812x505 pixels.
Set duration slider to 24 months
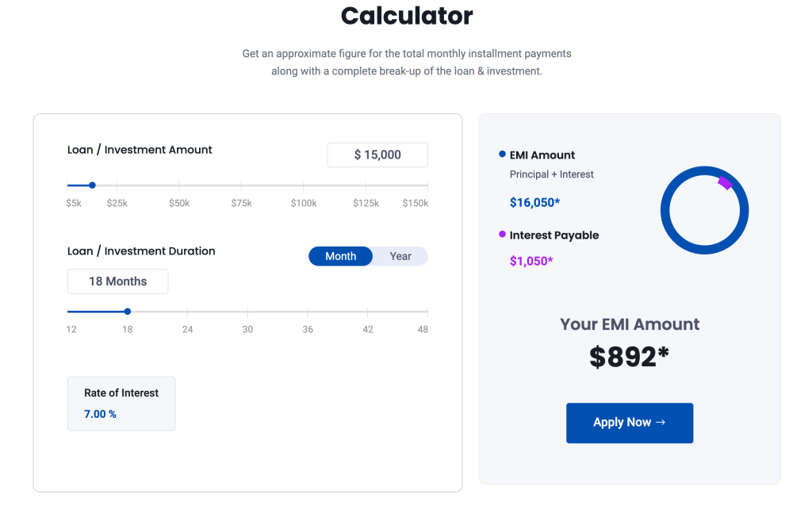tap(188, 312)
